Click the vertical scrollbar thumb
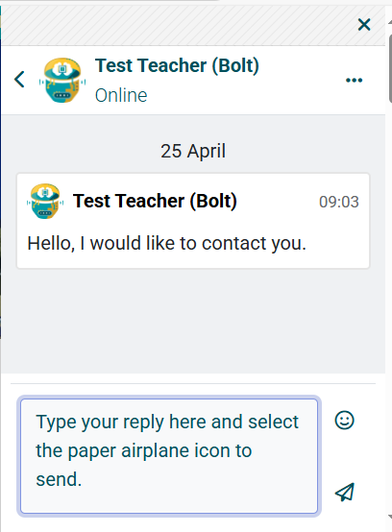392x532 pixels. click(x=390, y=68)
